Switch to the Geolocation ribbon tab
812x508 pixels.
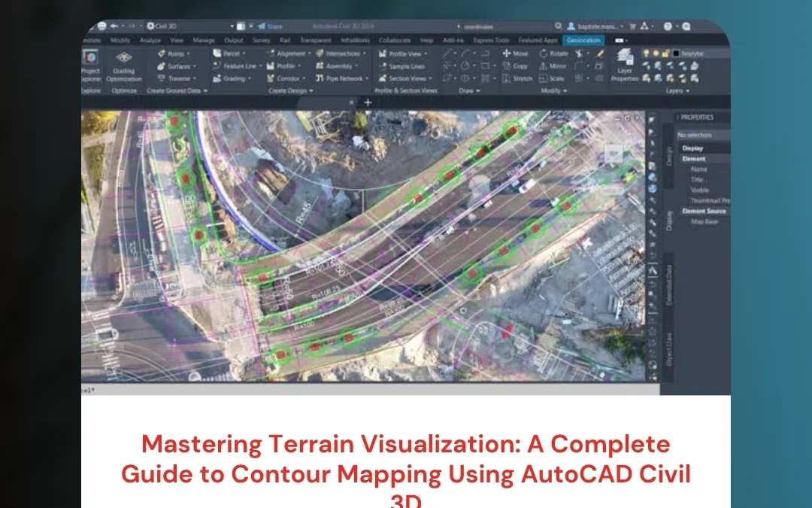(583, 40)
